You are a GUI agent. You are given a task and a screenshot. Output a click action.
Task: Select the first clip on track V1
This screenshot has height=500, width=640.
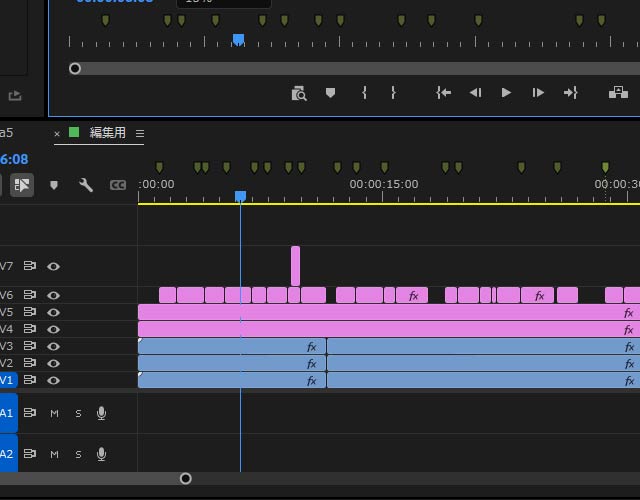232,380
